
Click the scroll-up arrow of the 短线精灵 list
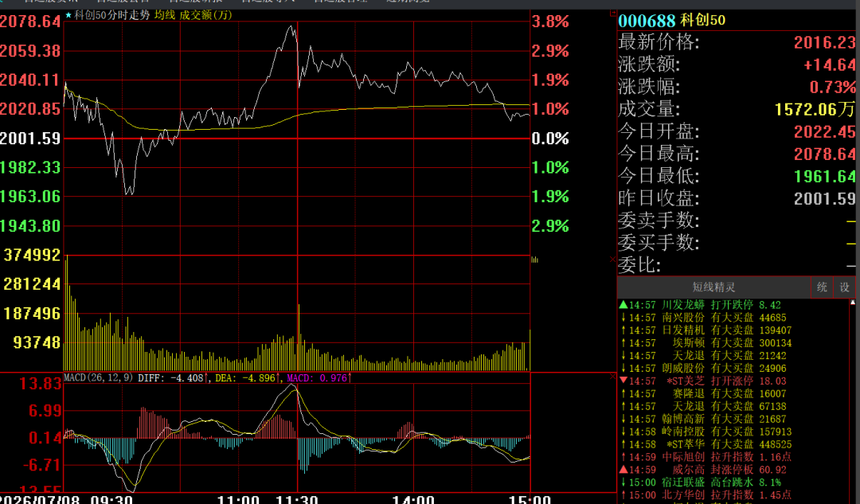[x=852, y=303]
